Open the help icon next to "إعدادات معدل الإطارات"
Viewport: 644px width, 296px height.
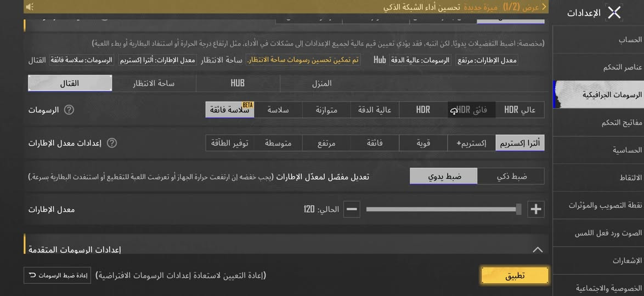[112, 143]
